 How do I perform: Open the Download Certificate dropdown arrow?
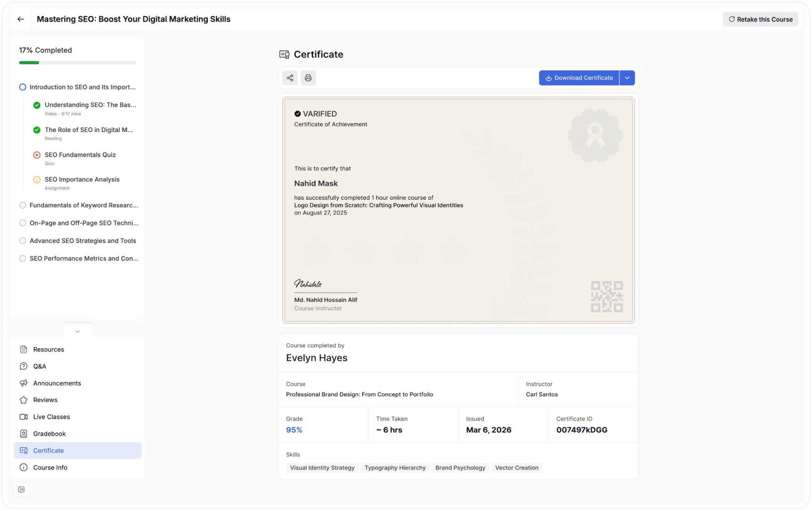tap(627, 78)
